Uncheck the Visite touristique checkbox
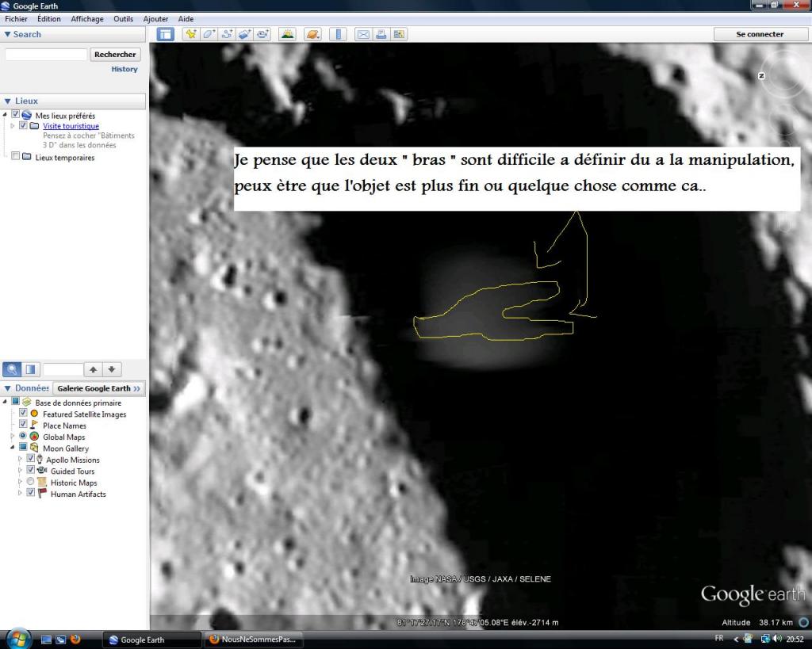The height and width of the screenshot is (649, 812). tap(23, 125)
